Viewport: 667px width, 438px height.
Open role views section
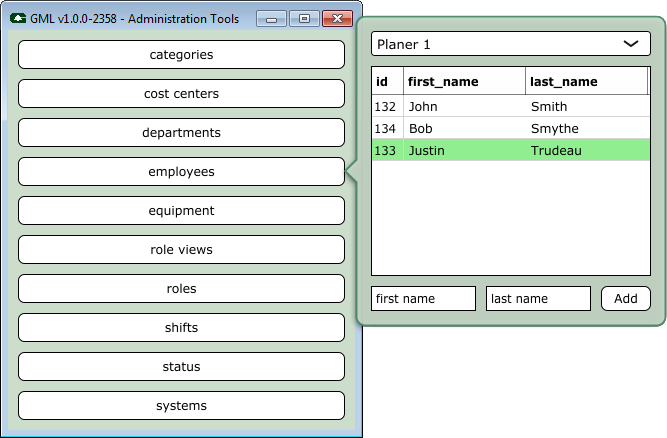click(x=181, y=250)
